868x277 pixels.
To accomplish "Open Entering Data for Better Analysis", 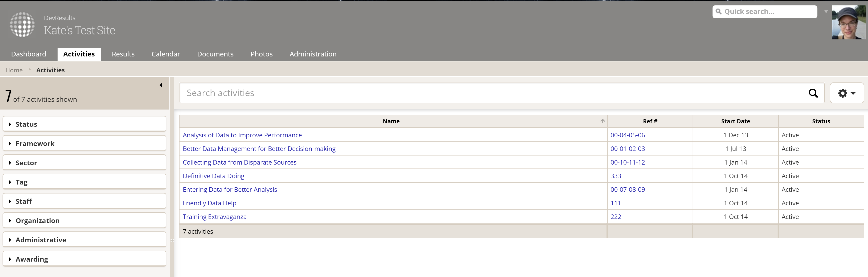I will click(230, 189).
